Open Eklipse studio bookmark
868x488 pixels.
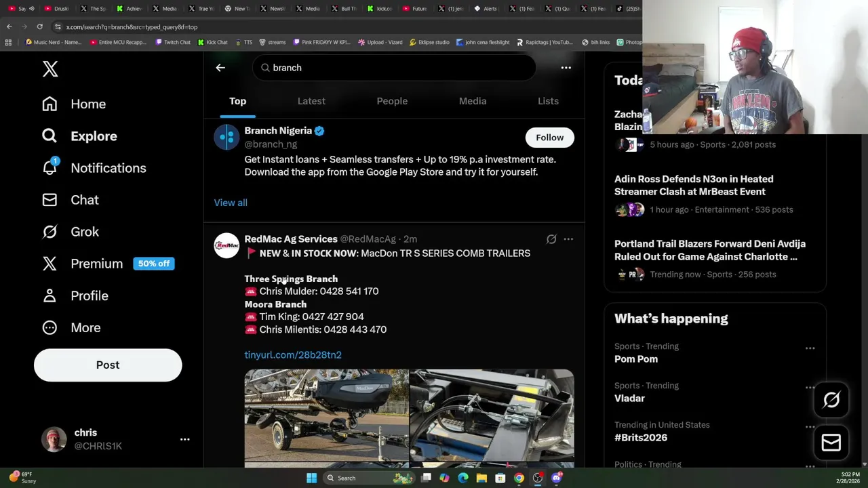tap(429, 42)
